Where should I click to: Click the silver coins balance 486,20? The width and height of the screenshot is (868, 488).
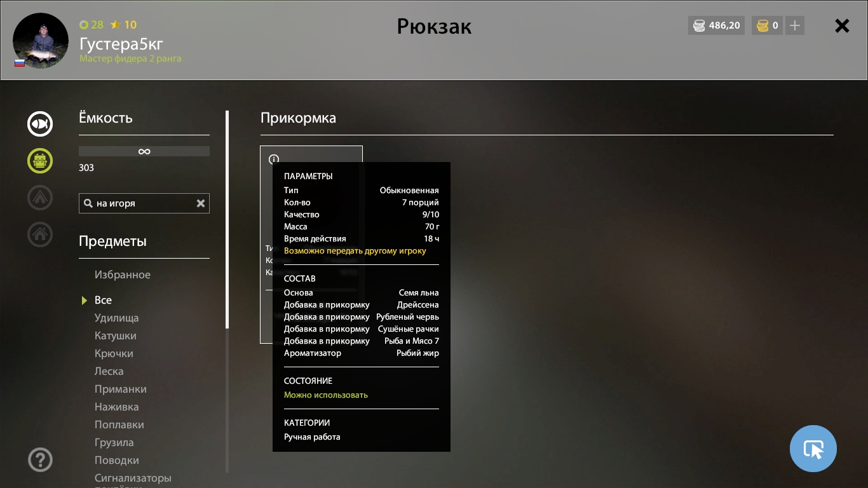click(716, 25)
